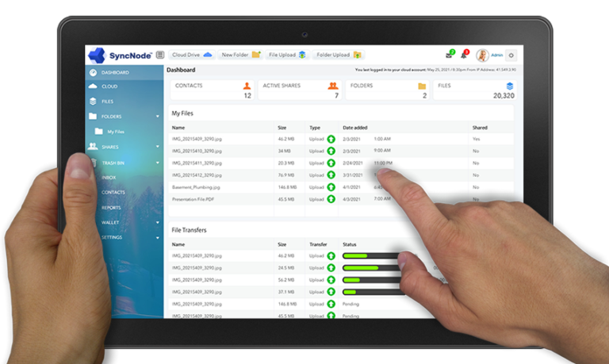The image size is (609, 364).
Task: Expand the Shares sidebar arrow
Action: point(158,147)
